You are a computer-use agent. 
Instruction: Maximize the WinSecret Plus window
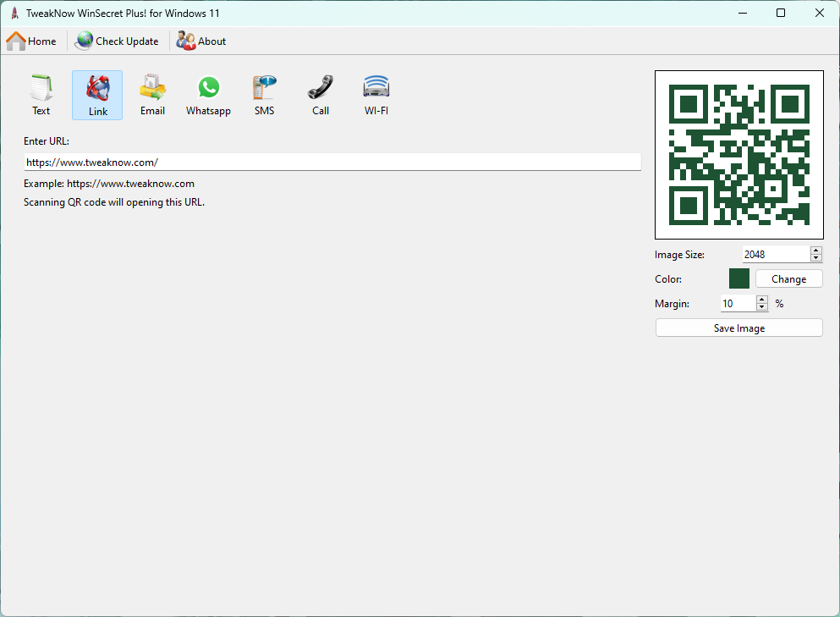click(781, 13)
